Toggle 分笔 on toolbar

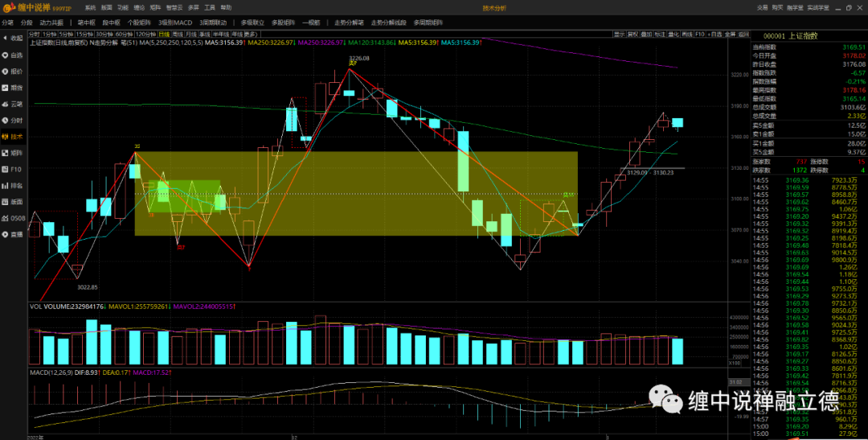tap(7, 23)
